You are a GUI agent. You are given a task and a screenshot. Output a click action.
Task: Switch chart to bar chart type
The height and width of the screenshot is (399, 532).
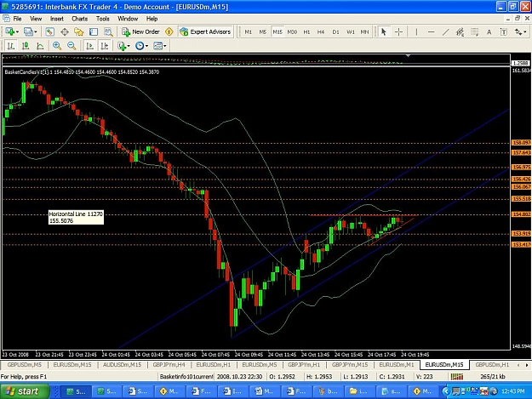[11, 45]
